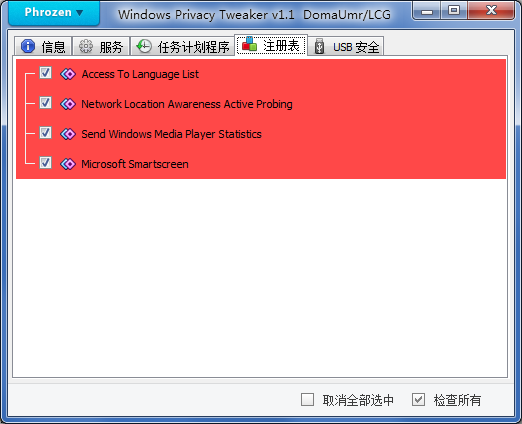Viewport: 522px width, 424px height.
Task: Click the diamond icon beside Access To Language List
Action: [68, 74]
